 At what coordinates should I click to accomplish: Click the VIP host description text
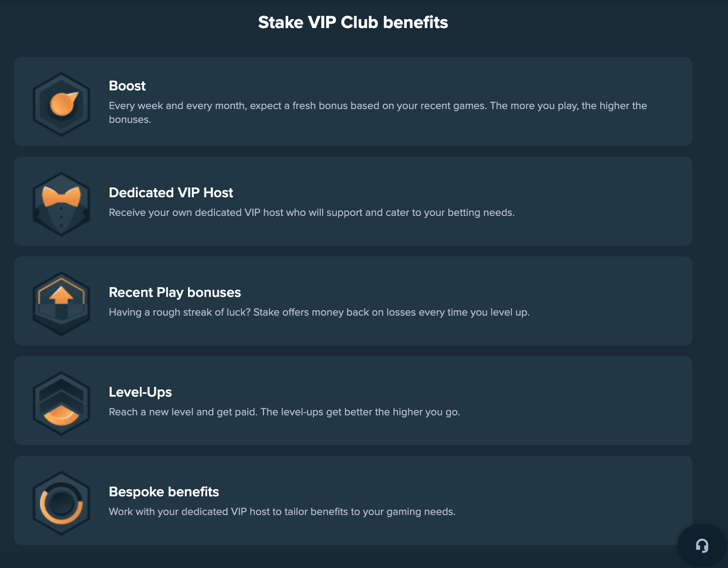pos(311,212)
